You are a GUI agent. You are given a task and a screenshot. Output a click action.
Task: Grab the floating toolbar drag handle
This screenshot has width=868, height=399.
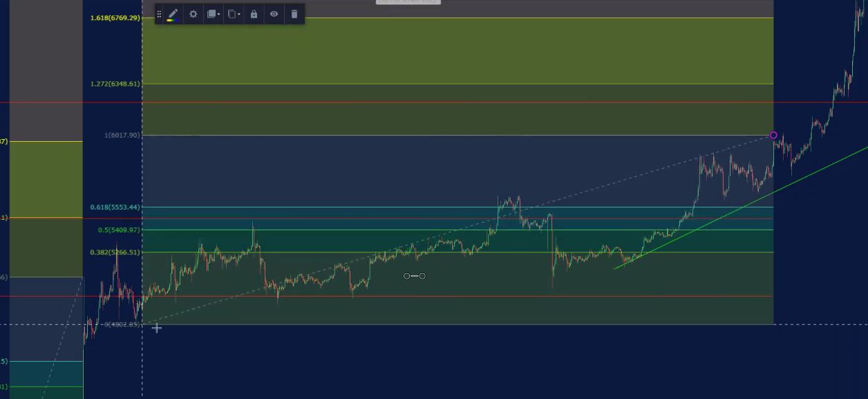160,14
